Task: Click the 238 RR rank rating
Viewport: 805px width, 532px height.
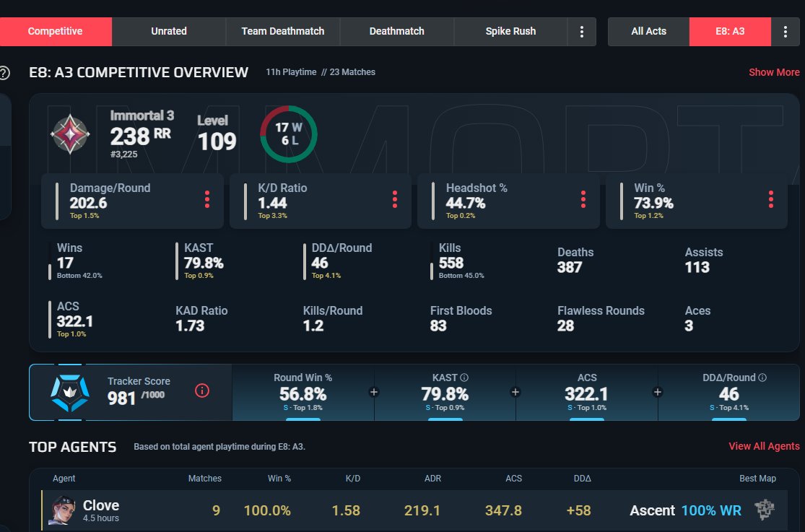Action: pyautogui.click(x=140, y=136)
